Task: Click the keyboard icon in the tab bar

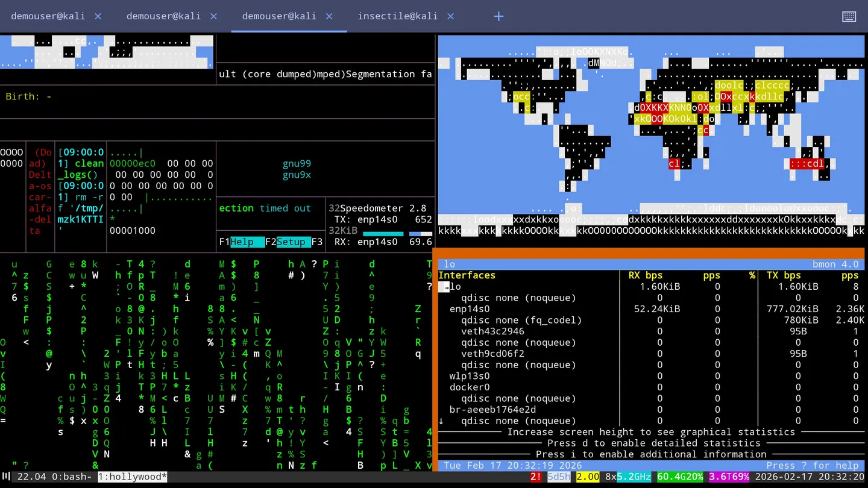Action: click(x=849, y=16)
